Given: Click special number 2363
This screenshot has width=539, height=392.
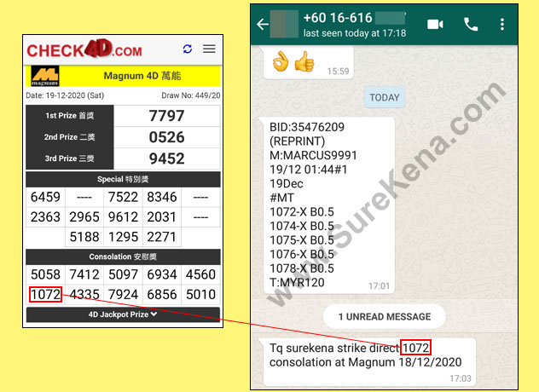Looking at the screenshot, I should click(45, 217).
